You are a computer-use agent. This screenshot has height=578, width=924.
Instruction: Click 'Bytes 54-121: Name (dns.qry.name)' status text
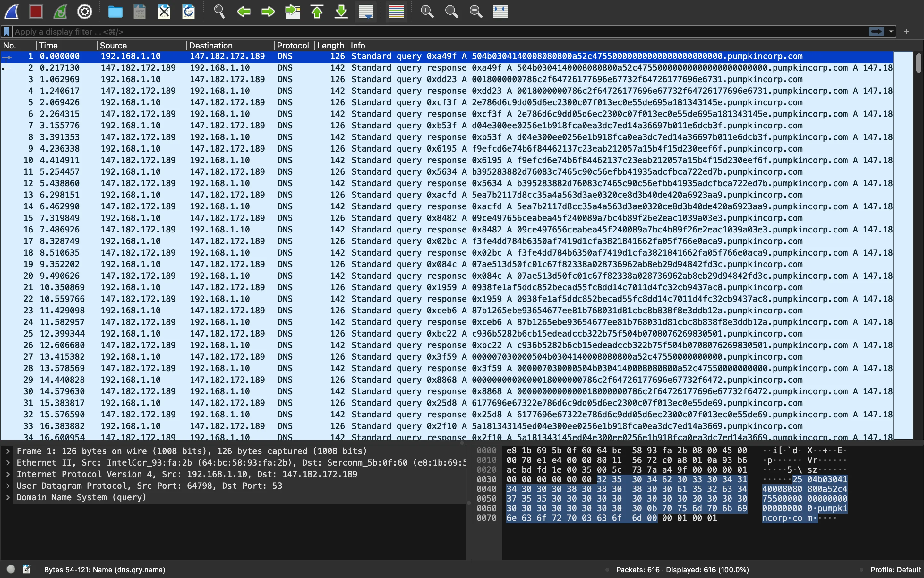pos(105,570)
